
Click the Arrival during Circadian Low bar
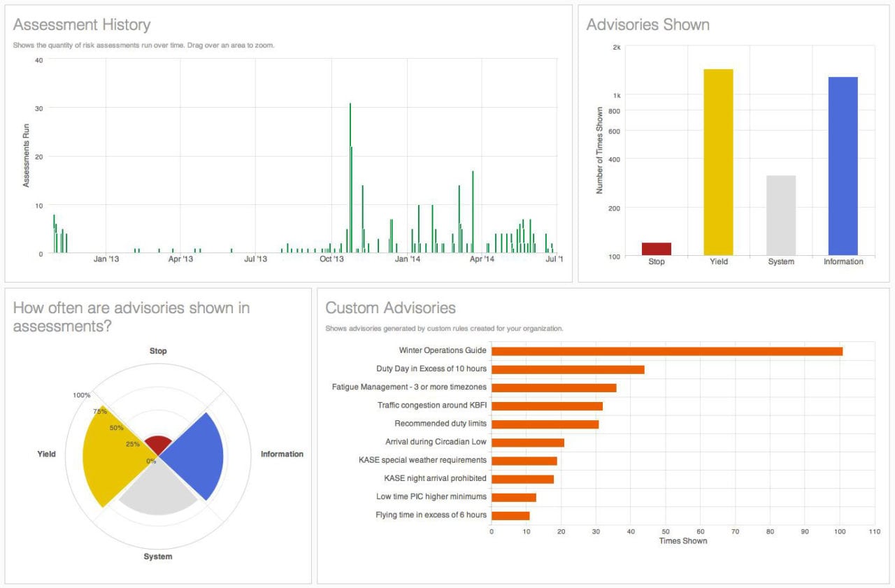528,442
